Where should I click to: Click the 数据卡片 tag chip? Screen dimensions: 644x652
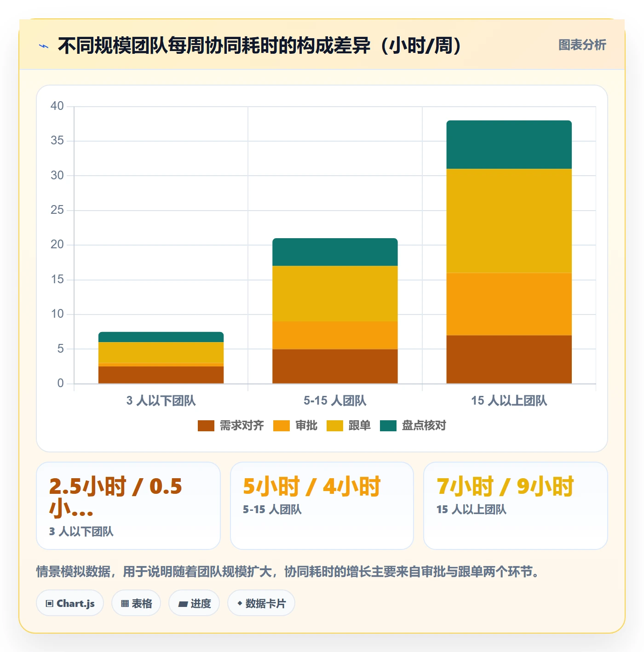pyautogui.click(x=261, y=603)
